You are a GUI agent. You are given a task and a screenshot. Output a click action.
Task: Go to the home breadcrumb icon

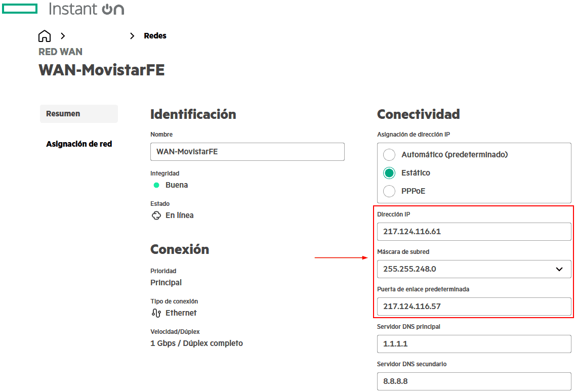coord(45,36)
